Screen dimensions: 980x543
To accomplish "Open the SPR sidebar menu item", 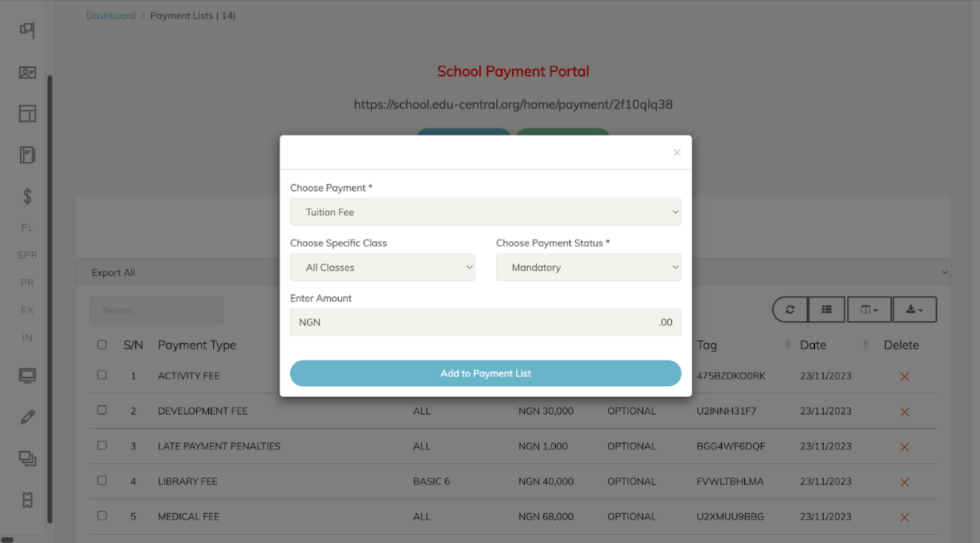I will click(x=27, y=255).
